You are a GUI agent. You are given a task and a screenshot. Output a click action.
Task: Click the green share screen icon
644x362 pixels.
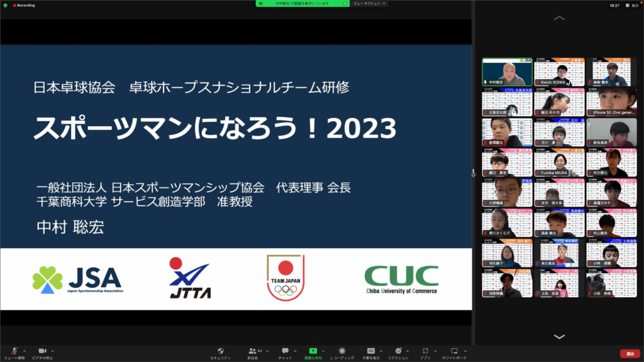313,350
